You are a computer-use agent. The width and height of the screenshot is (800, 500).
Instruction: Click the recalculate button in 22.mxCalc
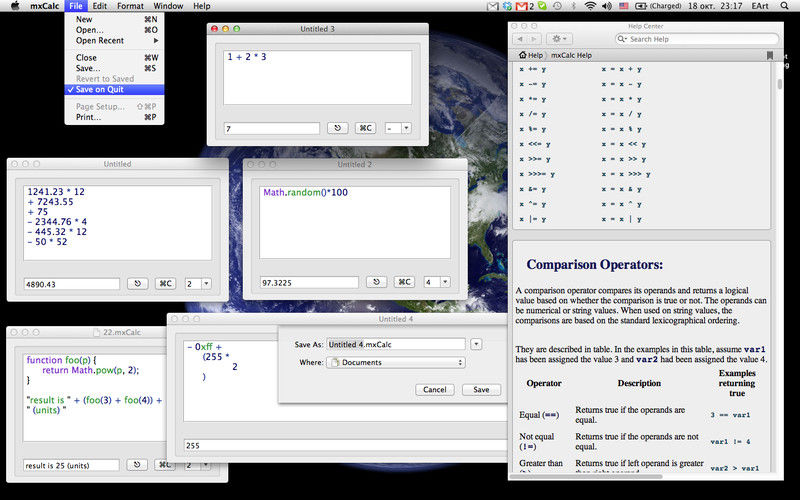click(x=137, y=465)
